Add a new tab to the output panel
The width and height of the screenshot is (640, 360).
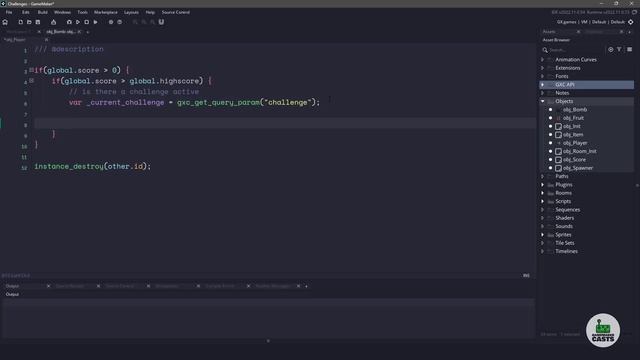click(307, 286)
